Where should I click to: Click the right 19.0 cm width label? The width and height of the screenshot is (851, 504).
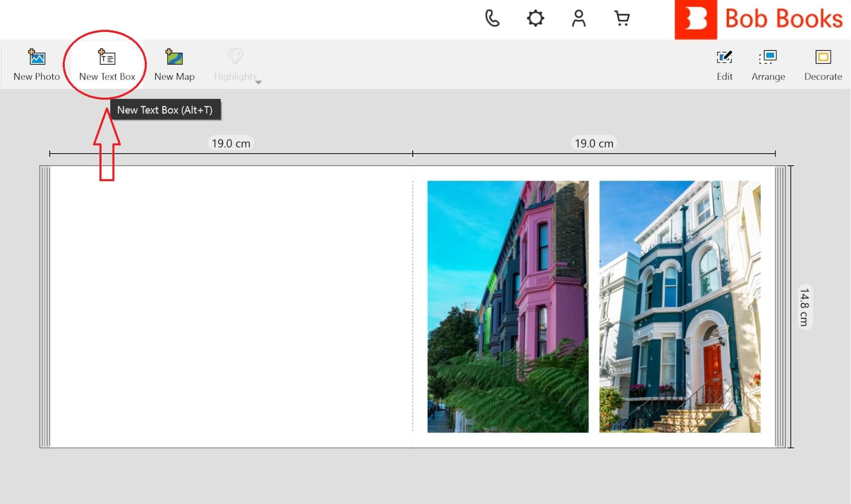point(593,143)
